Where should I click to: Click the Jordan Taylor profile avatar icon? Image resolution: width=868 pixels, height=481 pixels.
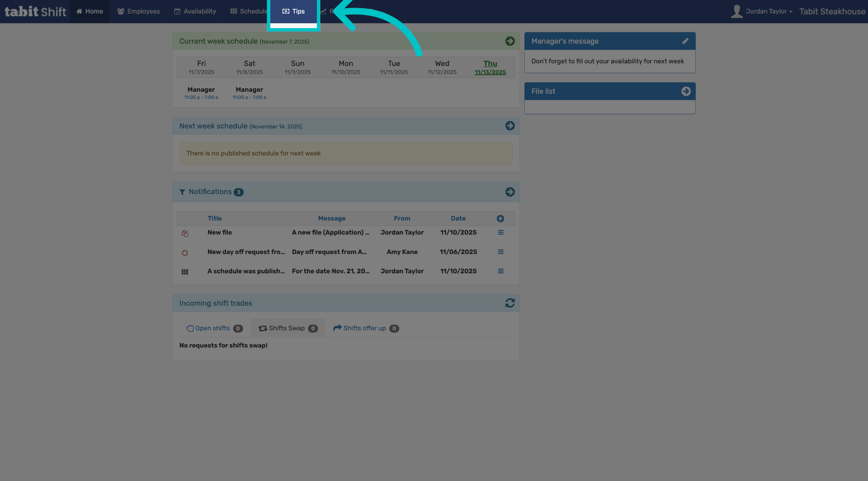point(736,12)
